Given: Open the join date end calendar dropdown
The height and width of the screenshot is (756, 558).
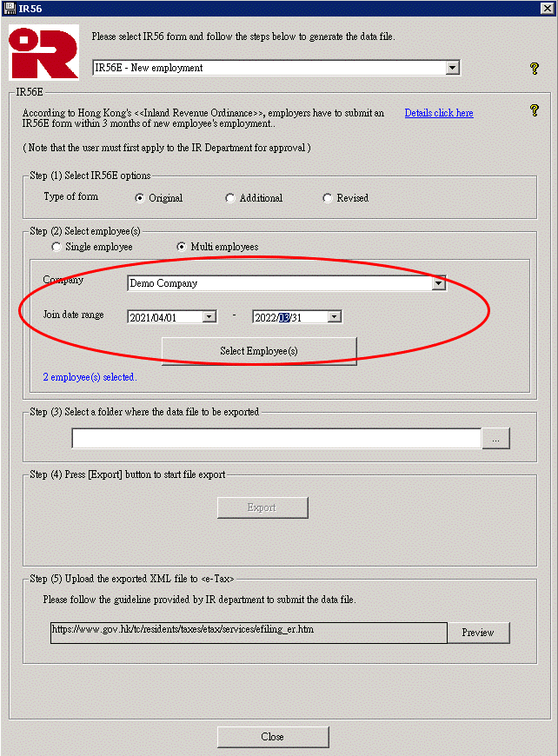Looking at the screenshot, I should [x=334, y=317].
